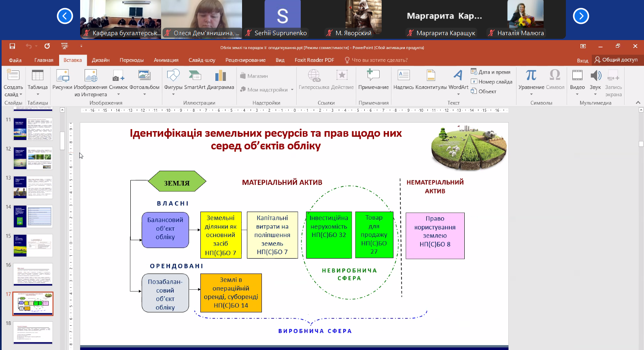The height and width of the screenshot is (350, 644).
Task: Click the Table insert icon
Action: coord(37,76)
